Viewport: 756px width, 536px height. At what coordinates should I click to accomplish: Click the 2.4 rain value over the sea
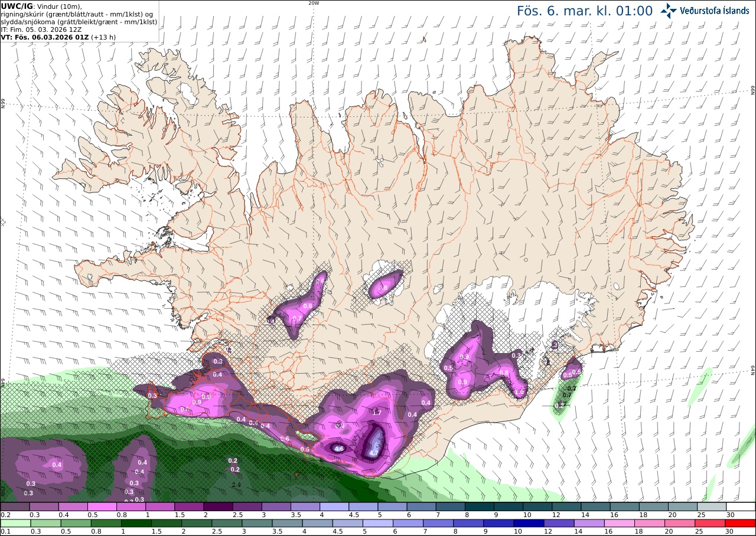236,485
